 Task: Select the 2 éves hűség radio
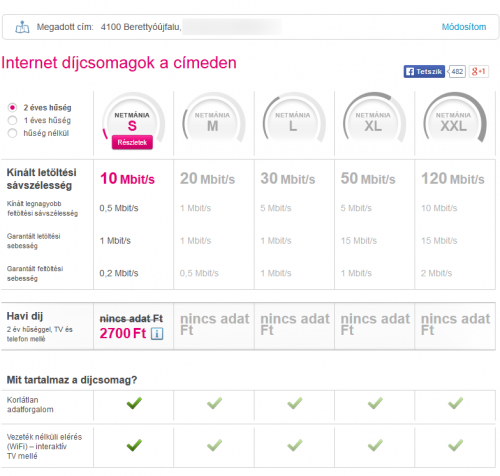coord(12,108)
